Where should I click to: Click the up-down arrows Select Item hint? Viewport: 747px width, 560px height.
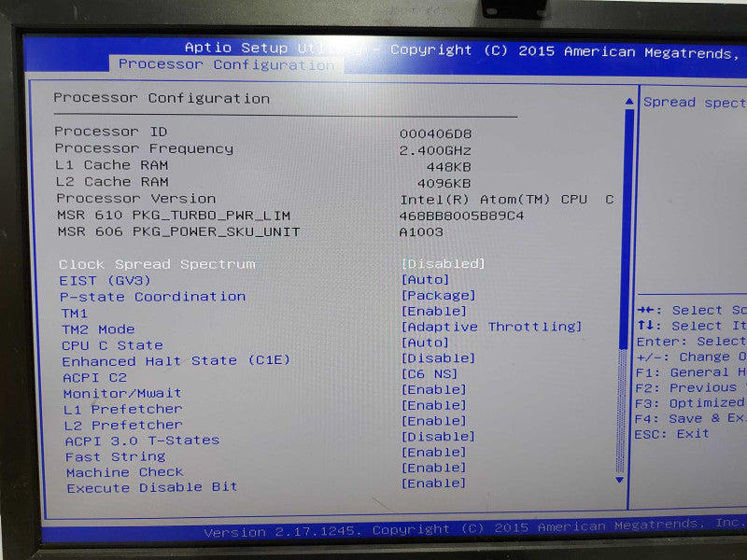692,326
